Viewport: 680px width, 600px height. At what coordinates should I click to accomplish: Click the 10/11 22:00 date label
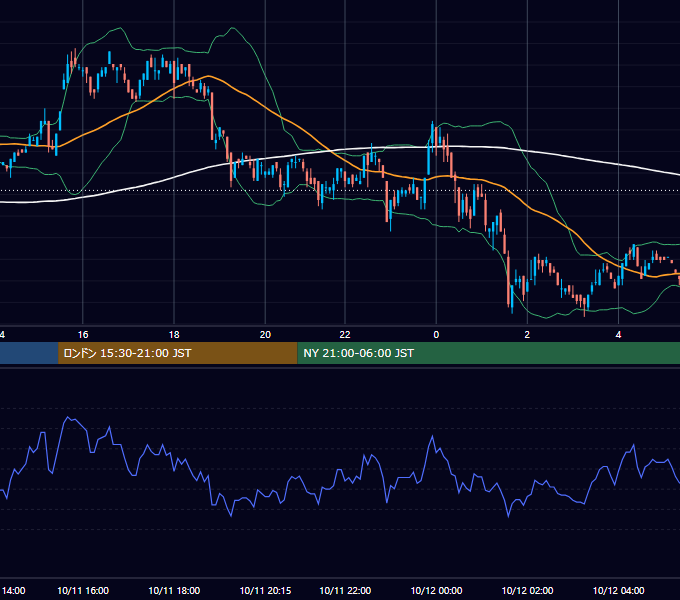point(345,590)
